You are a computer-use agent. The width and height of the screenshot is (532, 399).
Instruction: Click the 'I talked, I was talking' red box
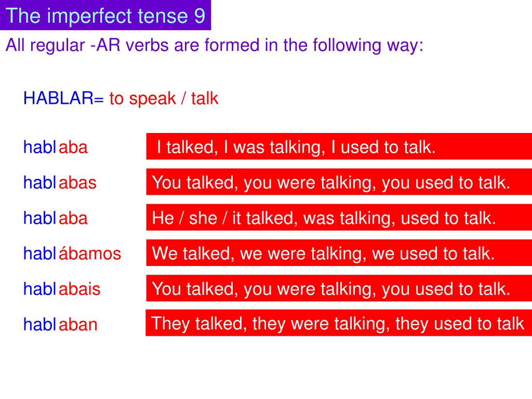point(339,146)
